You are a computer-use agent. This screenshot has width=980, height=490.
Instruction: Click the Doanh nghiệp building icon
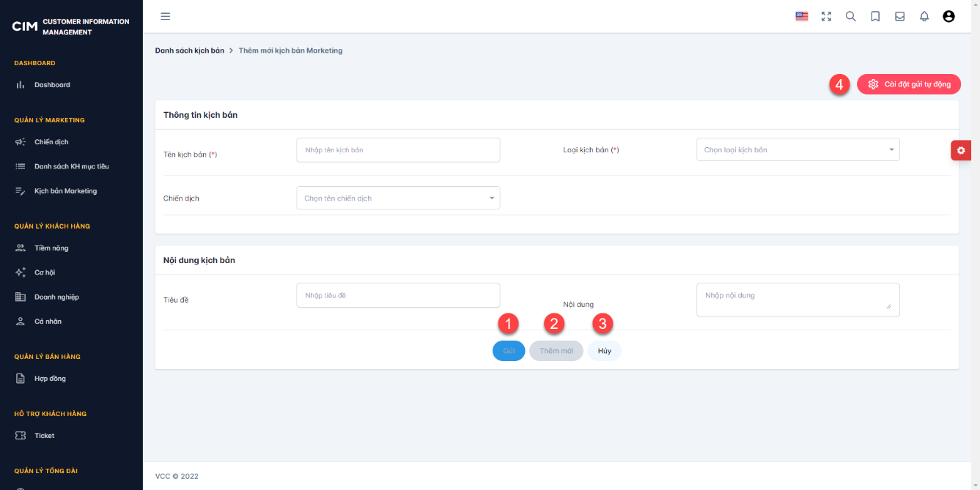point(21,297)
